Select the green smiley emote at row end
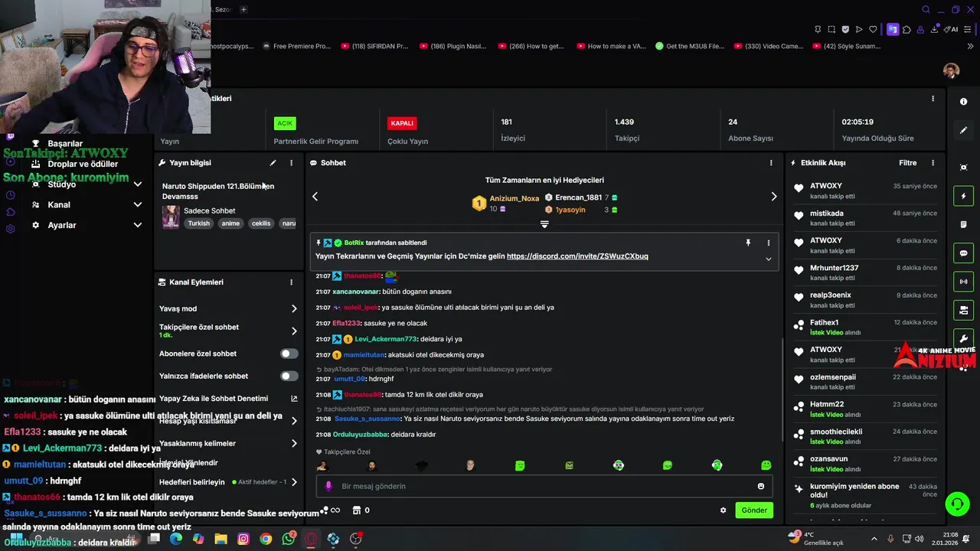Image resolution: width=980 pixels, height=551 pixels. tap(766, 465)
